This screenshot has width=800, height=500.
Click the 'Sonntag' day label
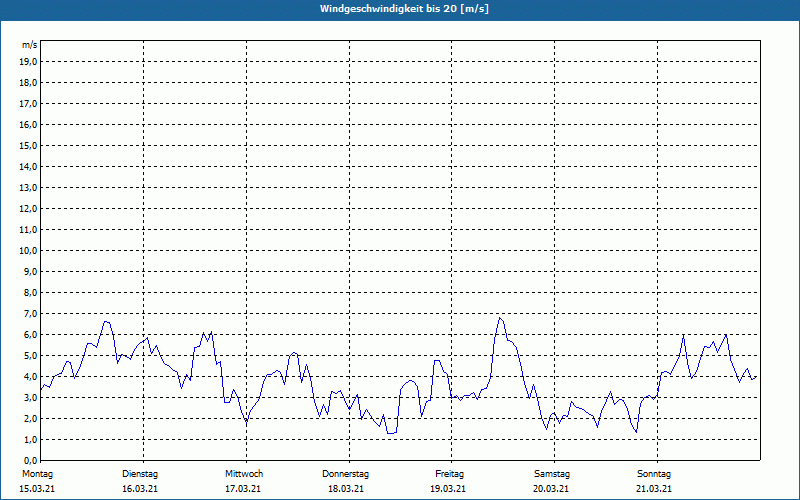654,474
